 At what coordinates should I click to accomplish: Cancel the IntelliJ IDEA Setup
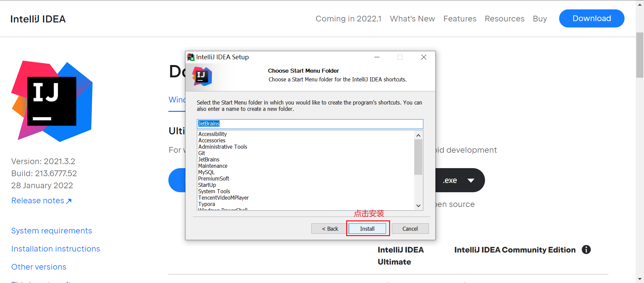click(410, 228)
